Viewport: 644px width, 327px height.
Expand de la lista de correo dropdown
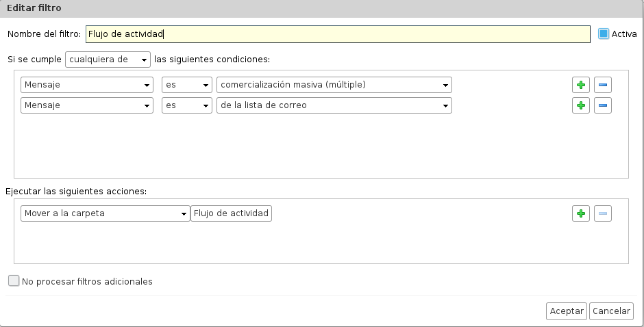pyautogui.click(x=334, y=105)
